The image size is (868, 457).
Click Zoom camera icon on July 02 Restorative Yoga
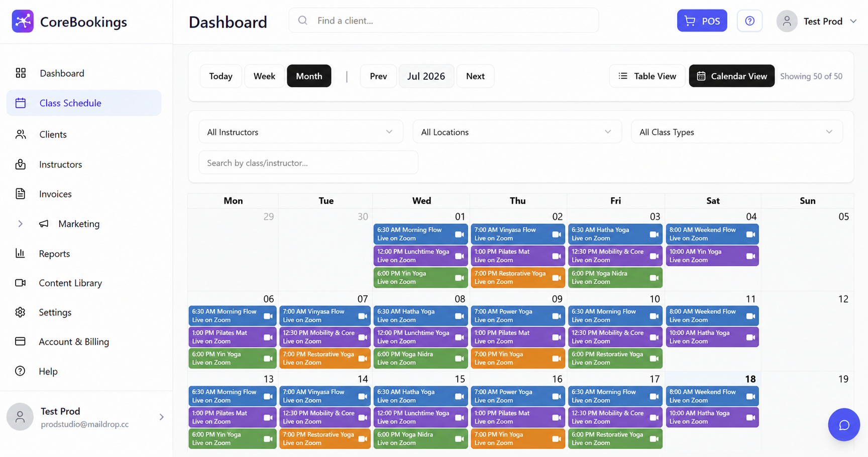click(x=557, y=278)
